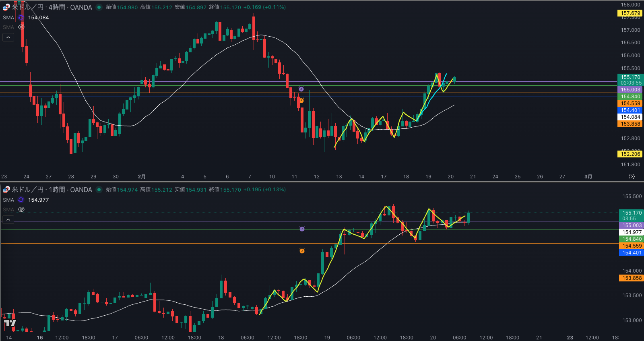Click the 米ドル/円 1時間 symbol title
644x341 pixels.
tap(52, 190)
